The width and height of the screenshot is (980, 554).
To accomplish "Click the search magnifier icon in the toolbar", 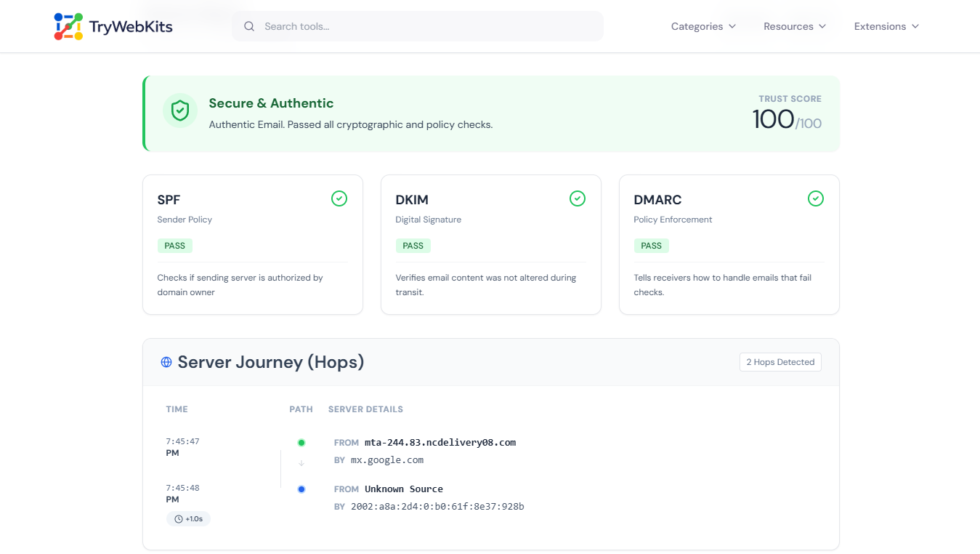I will (249, 26).
